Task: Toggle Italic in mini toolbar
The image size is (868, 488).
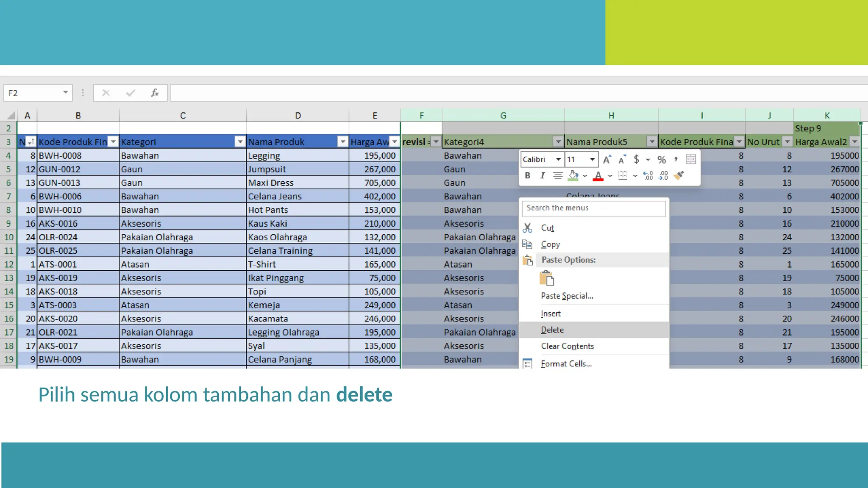Action: click(x=542, y=175)
